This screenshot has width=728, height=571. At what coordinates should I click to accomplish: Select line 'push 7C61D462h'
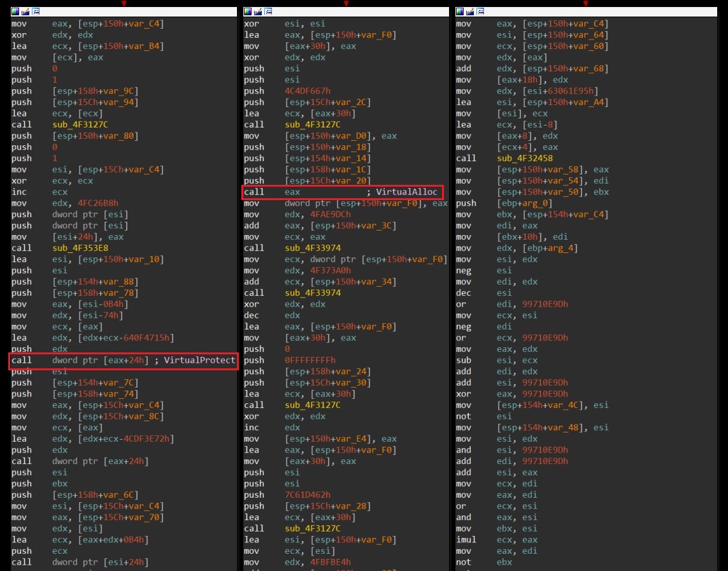[287, 495]
